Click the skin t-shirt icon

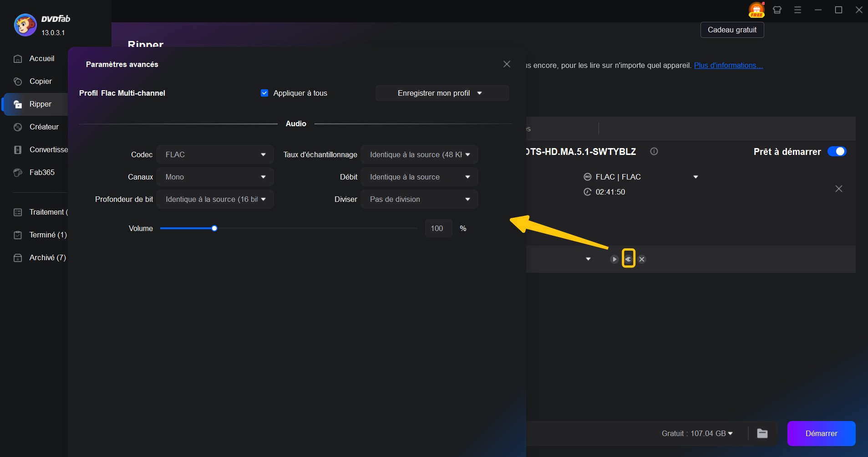click(777, 10)
